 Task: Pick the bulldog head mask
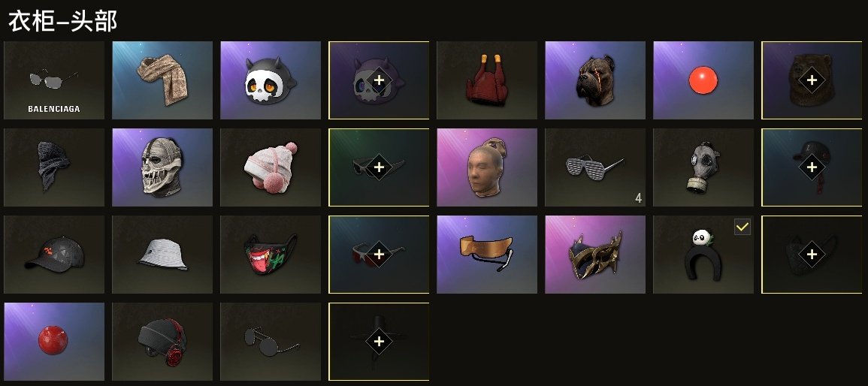pyautogui.click(x=596, y=80)
